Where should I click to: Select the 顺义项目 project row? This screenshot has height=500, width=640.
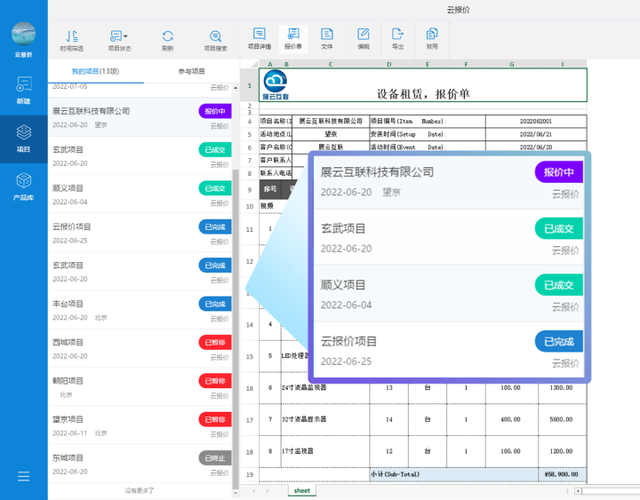140,194
